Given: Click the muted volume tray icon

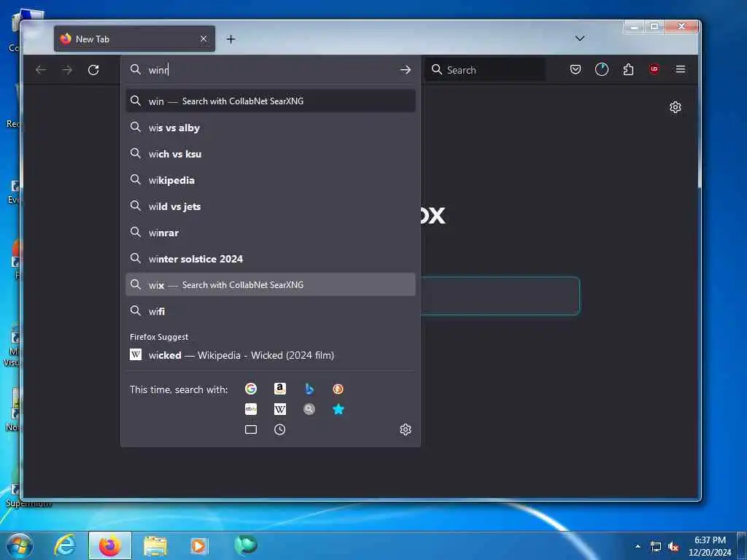Looking at the screenshot, I should pos(673,547).
